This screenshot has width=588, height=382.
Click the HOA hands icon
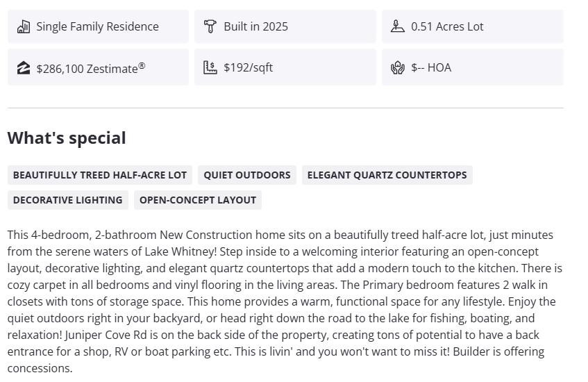point(397,67)
